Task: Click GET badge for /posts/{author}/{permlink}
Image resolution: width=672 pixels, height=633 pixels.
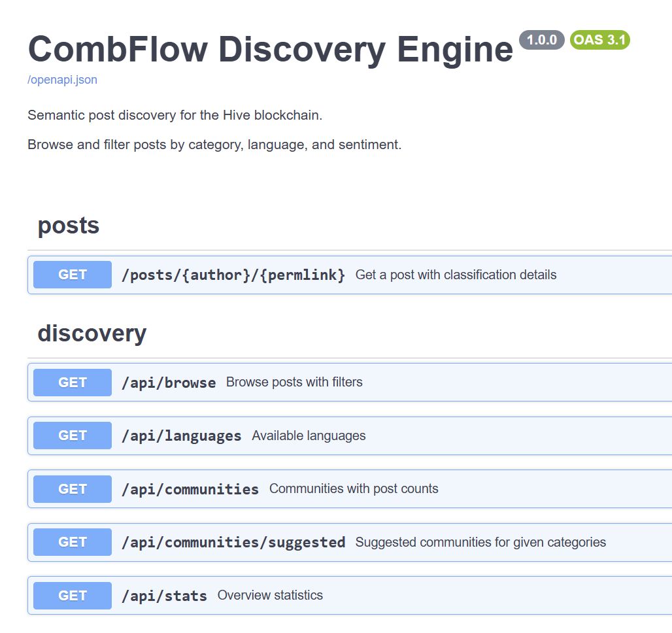Action: (73, 275)
